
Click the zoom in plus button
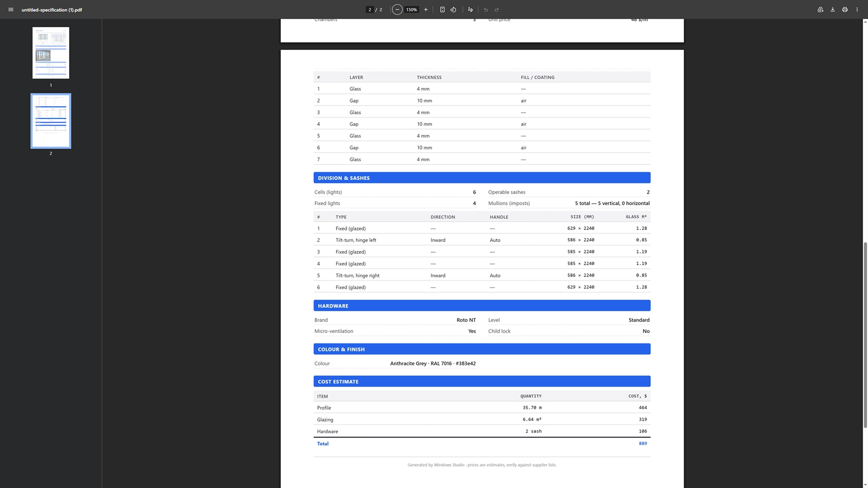[x=425, y=9]
